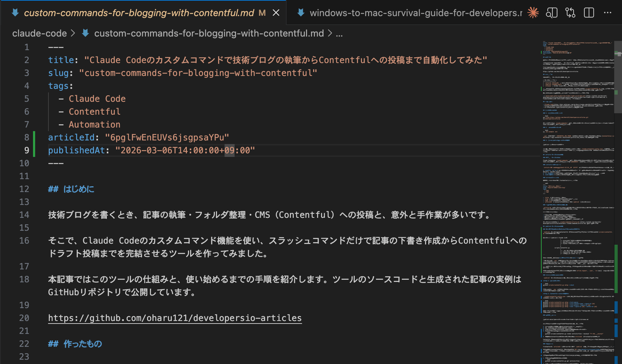
Task: Open breadcrumb file name dropdown
Action: (x=209, y=33)
